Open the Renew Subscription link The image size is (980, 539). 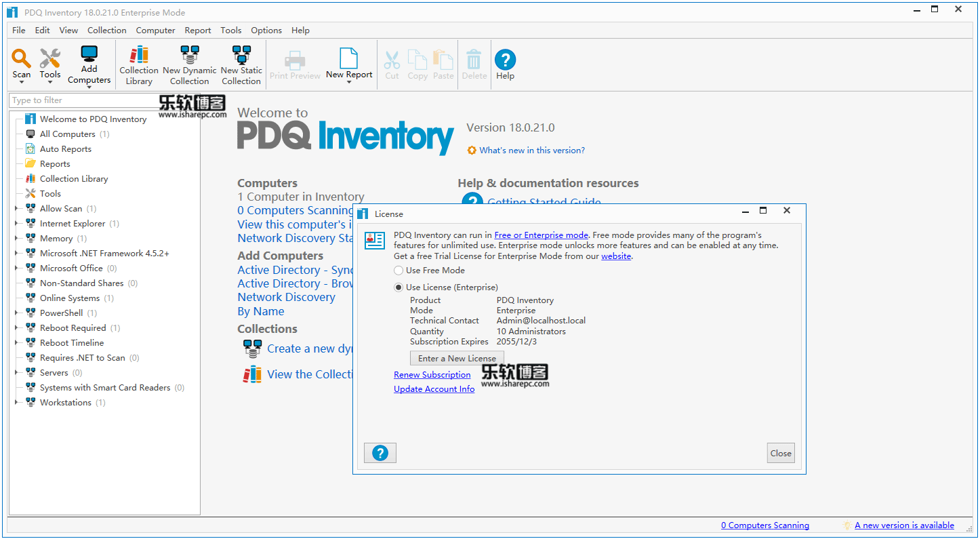(432, 375)
